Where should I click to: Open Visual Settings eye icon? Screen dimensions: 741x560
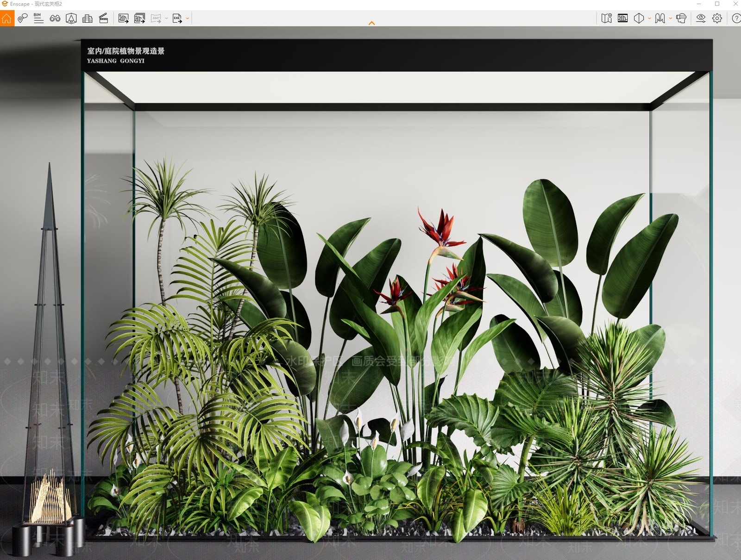(701, 19)
